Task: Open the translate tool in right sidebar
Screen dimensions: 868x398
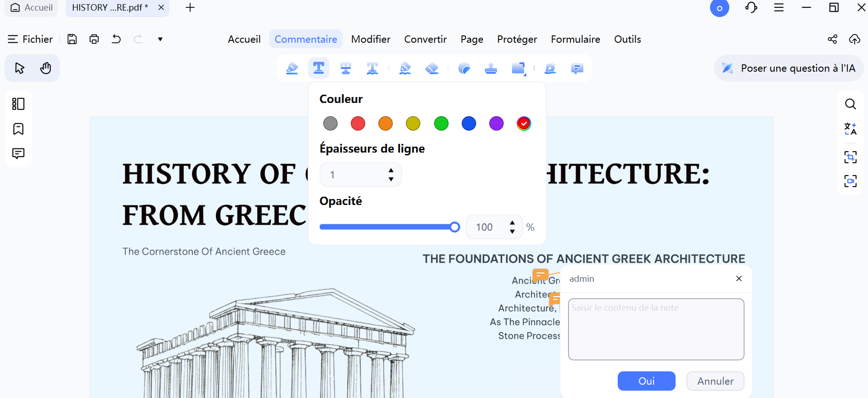Action: pyautogui.click(x=851, y=129)
